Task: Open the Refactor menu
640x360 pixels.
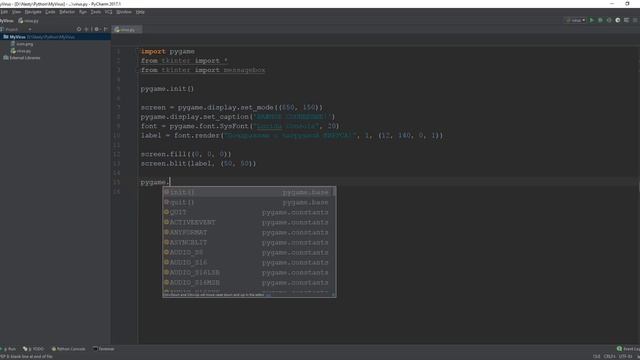Action: pyautogui.click(x=67, y=12)
